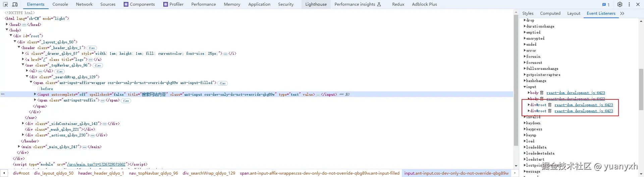Click the ellipsis in the main element

coord(85,147)
